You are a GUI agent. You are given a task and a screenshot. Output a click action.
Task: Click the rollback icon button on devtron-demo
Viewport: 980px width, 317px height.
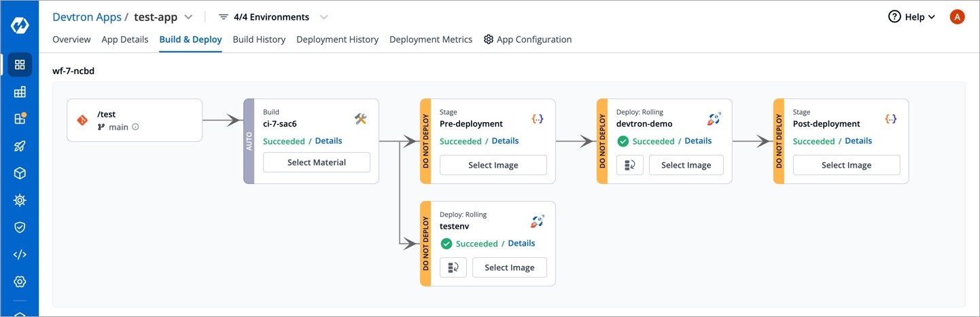tap(630, 165)
